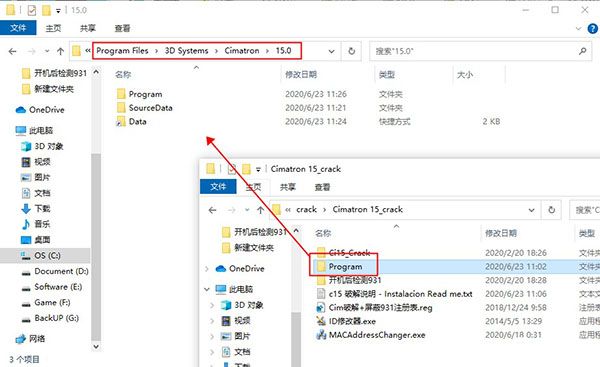
Task: Open the help question mark icon
Action: pyautogui.click(x=593, y=28)
